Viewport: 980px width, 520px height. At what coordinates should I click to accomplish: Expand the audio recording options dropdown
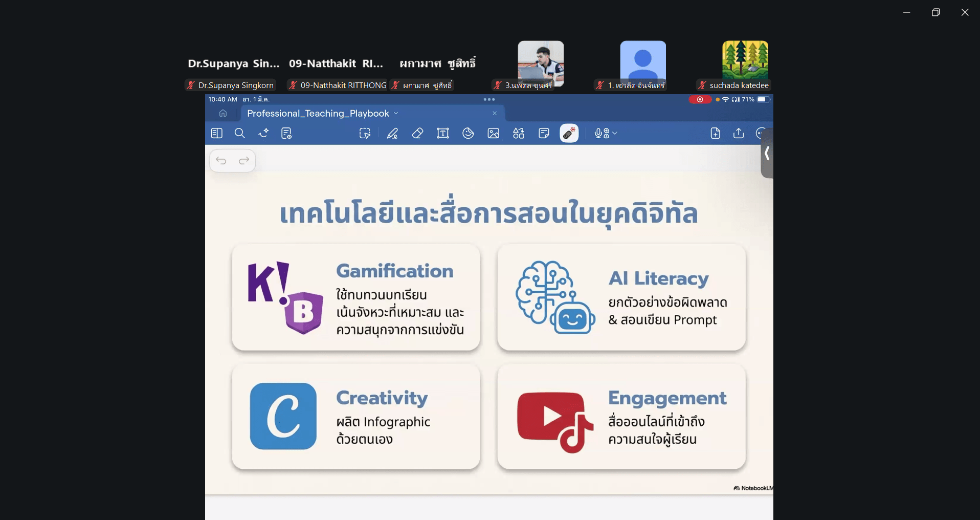615,134
